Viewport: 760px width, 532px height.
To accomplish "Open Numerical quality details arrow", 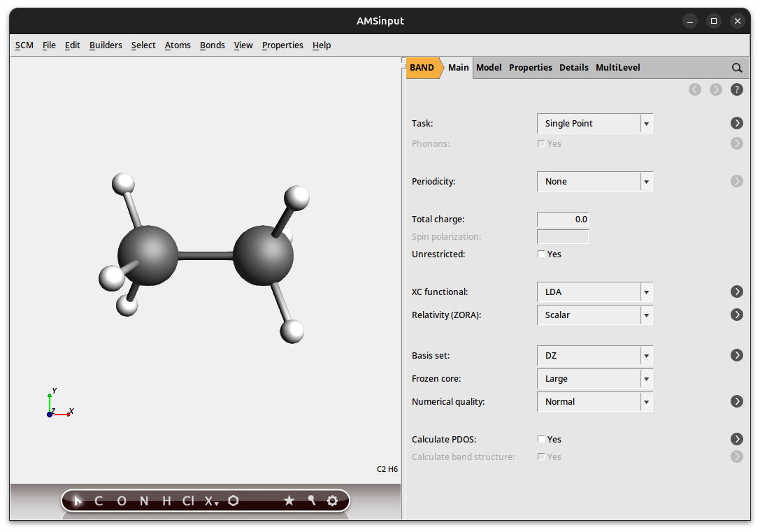I will [x=737, y=402].
